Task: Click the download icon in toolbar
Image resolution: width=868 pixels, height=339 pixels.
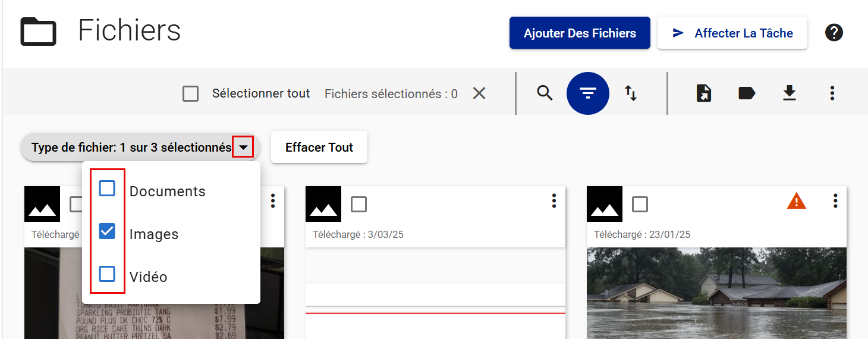Action: pyautogui.click(x=789, y=93)
